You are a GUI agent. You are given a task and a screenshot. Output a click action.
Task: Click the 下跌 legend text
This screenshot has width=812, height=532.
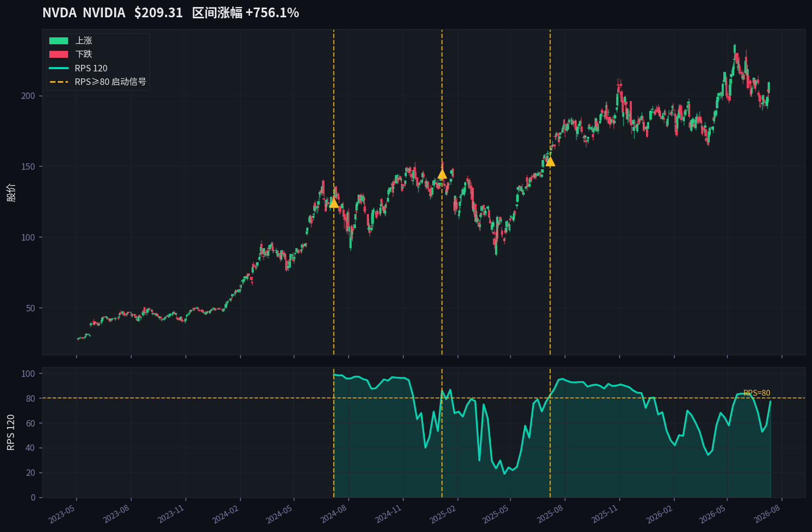click(x=83, y=54)
